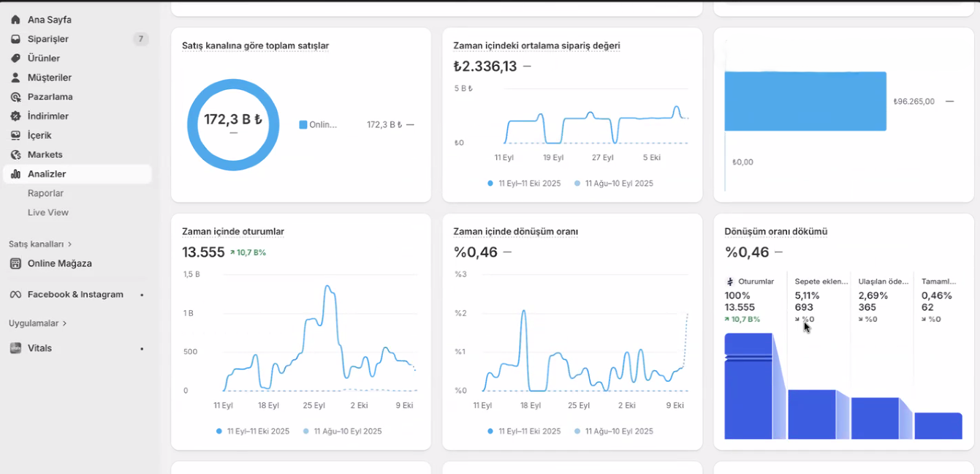The width and height of the screenshot is (980, 474).
Task: Click the Siparişler inbox icon
Action: (x=15, y=39)
